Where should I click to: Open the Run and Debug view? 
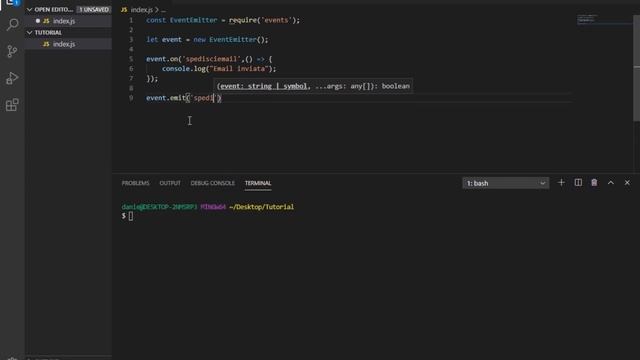12,78
